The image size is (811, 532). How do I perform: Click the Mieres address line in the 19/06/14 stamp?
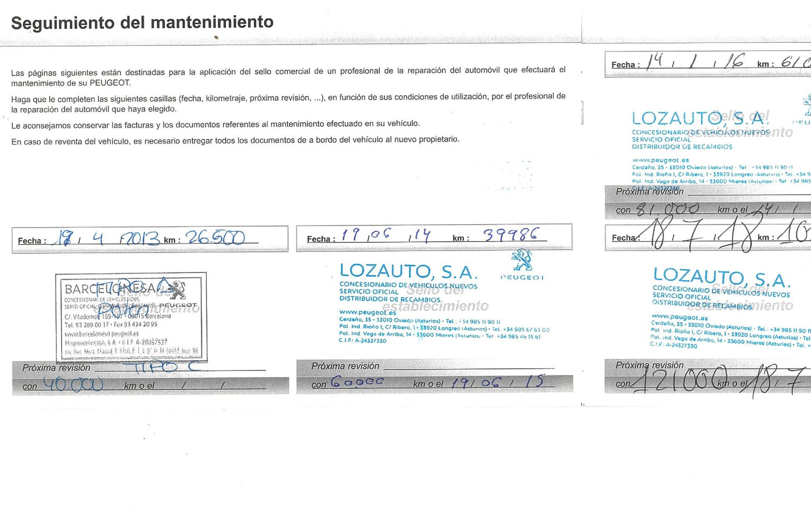click(440, 335)
